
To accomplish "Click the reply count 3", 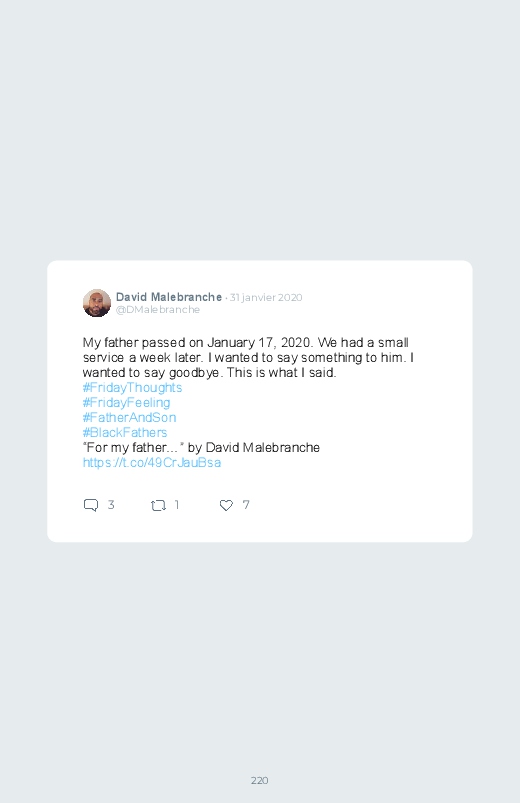I will click(x=111, y=505).
